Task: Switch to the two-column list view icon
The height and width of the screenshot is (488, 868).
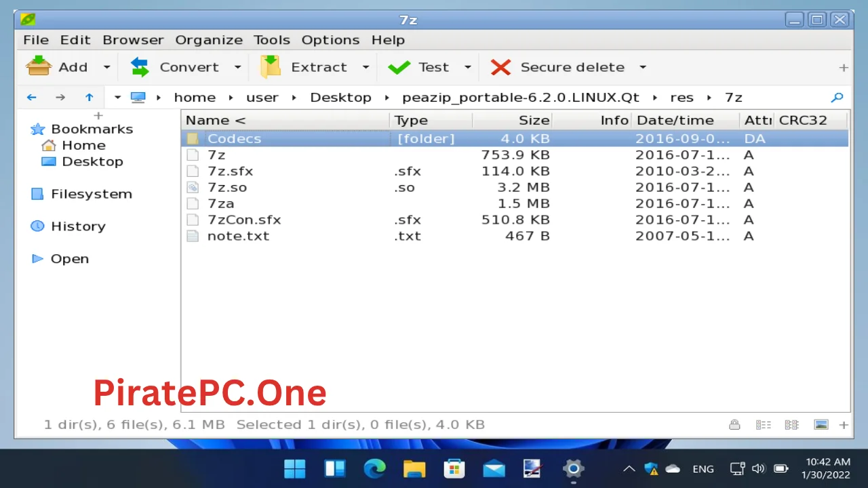Action: pyautogui.click(x=791, y=425)
